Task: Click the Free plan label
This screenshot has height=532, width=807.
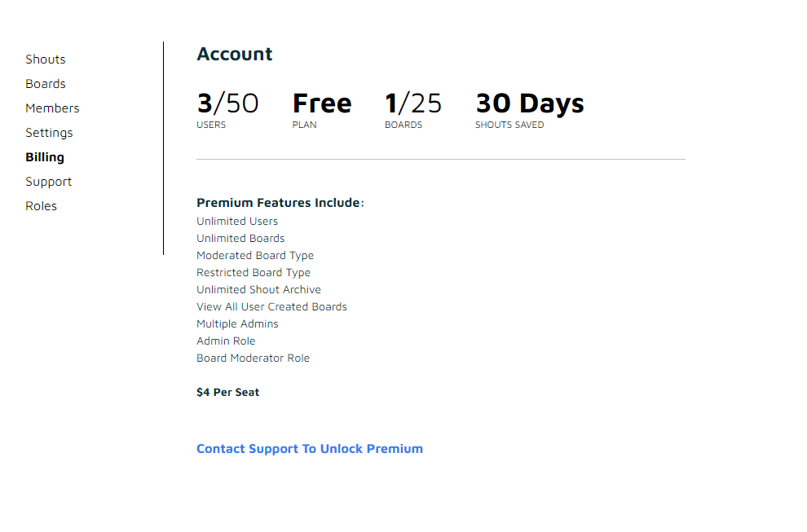Action: coord(322,103)
